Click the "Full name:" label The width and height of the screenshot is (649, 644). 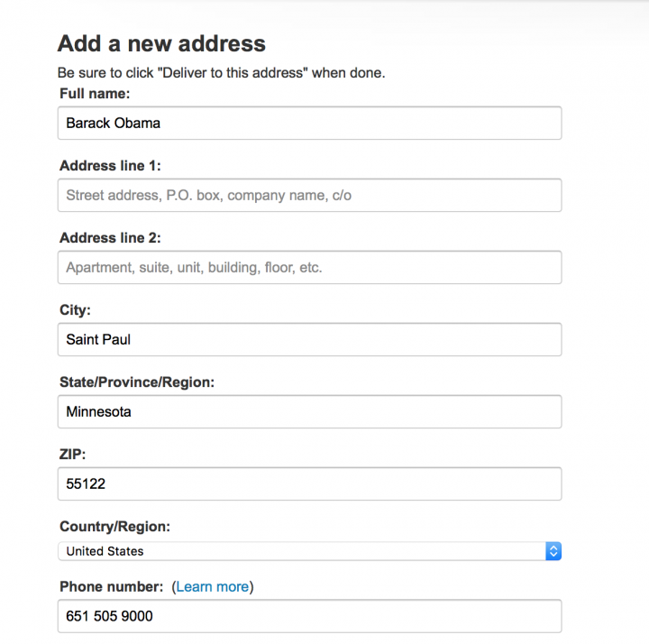95,94
